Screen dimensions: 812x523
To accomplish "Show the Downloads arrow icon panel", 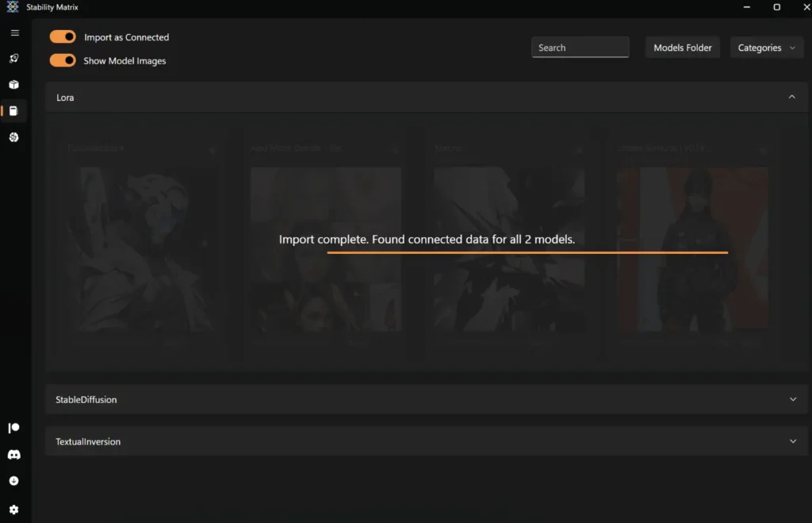I will pos(14,481).
